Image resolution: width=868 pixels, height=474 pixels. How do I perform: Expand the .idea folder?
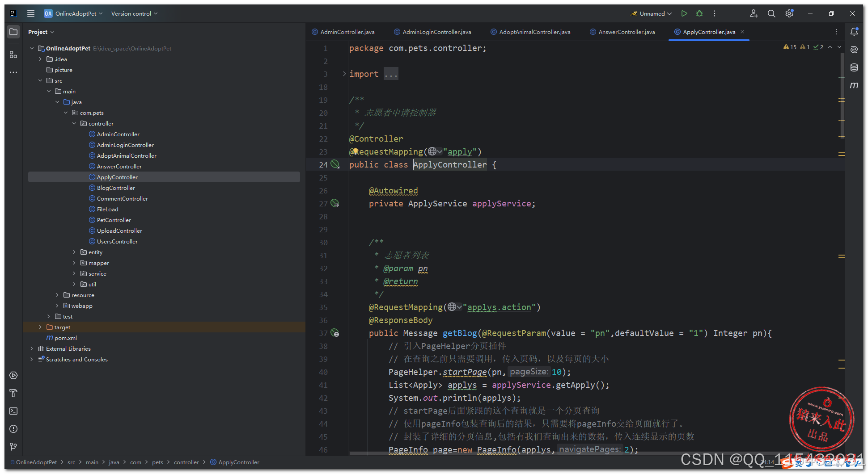40,59
